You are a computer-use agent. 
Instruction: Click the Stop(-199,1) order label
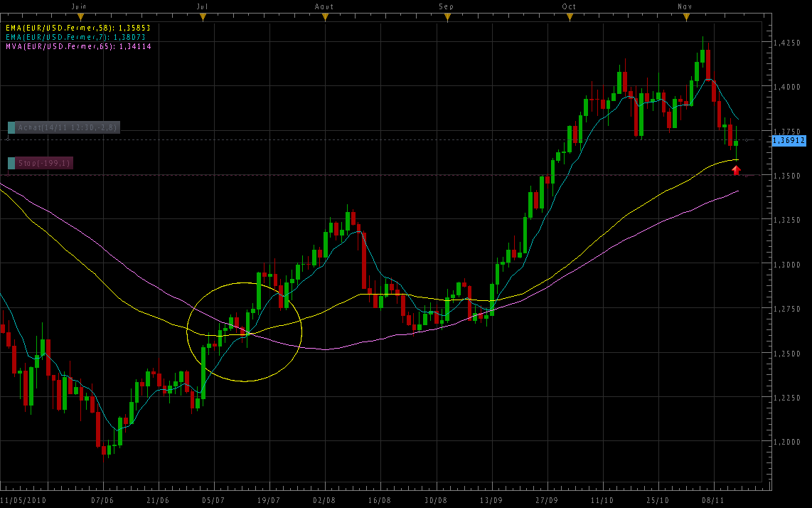pyautogui.click(x=44, y=164)
